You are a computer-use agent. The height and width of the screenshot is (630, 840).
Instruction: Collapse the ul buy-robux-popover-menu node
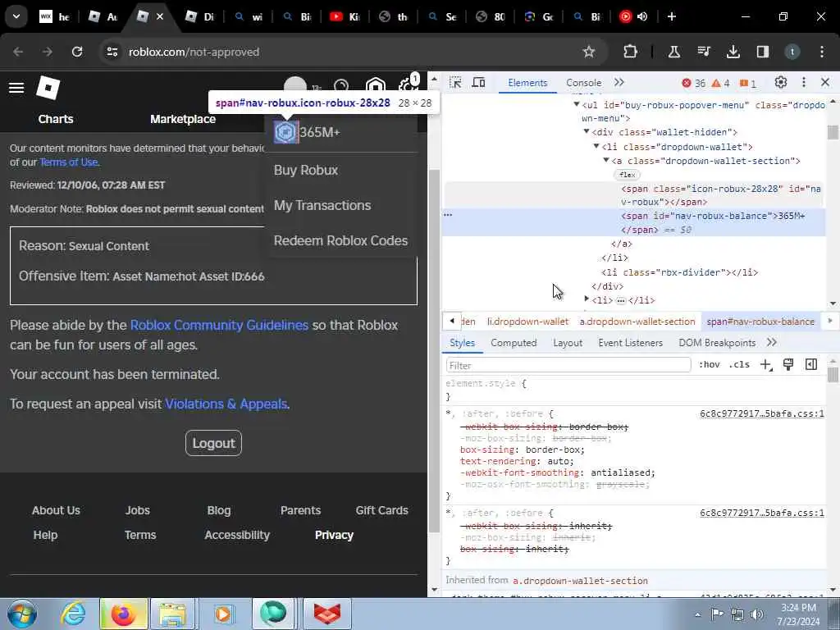click(577, 104)
